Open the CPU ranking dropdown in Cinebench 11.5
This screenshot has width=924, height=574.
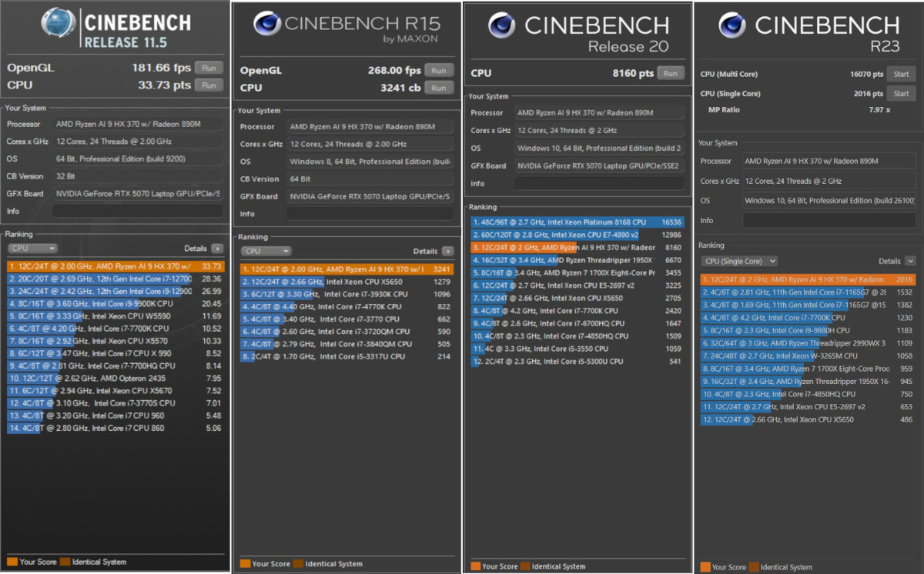coord(32,249)
